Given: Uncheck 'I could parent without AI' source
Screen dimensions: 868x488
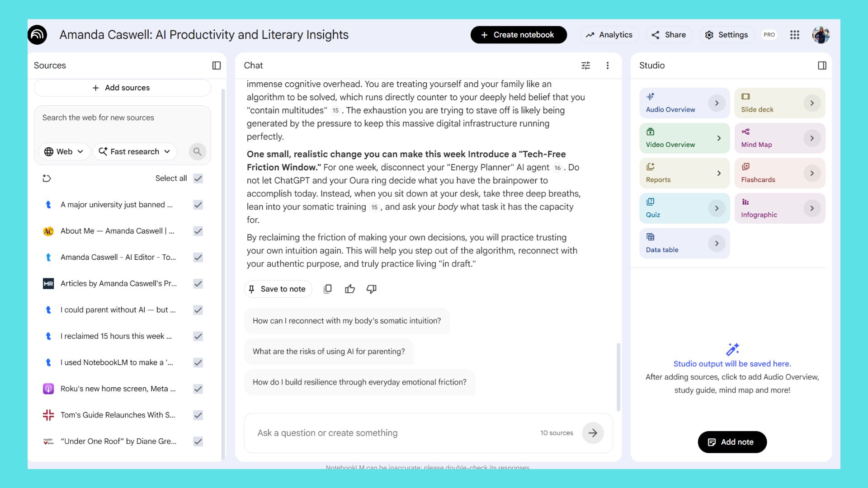Looking at the screenshot, I should coord(198,310).
